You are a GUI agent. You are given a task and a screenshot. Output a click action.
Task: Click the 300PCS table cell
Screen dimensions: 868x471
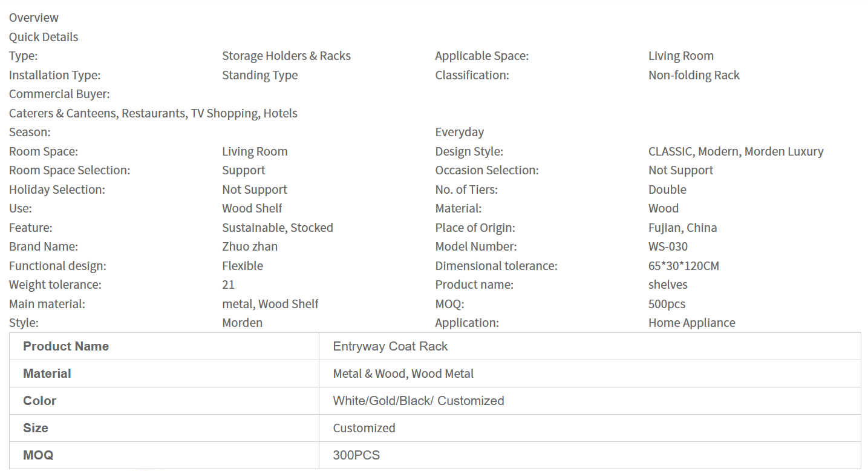356,455
